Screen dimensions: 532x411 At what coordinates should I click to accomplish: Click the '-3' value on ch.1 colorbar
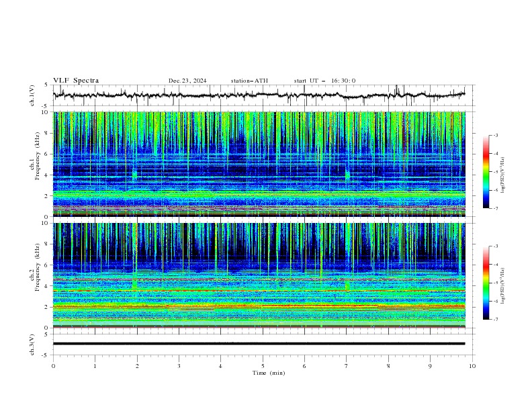click(x=495, y=135)
